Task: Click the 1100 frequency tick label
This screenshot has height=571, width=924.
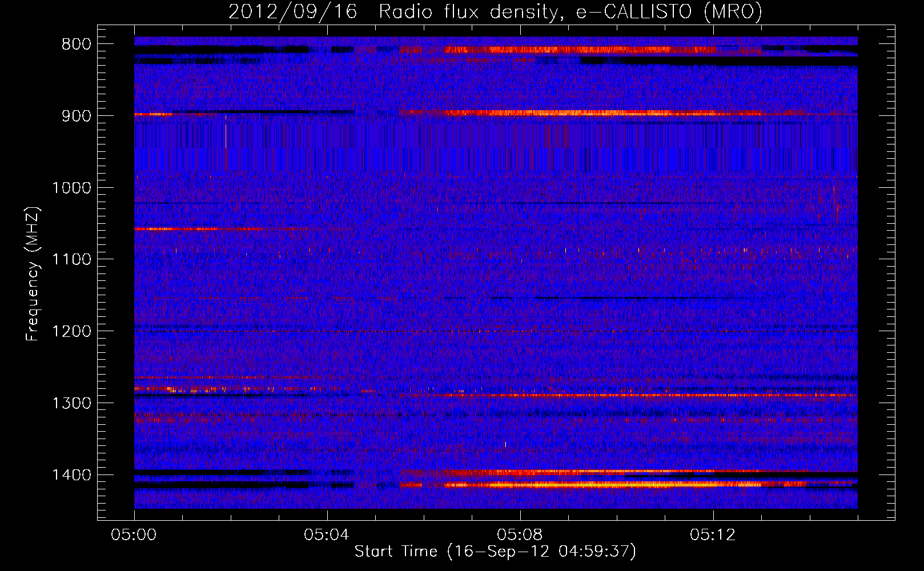Action: click(71, 260)
